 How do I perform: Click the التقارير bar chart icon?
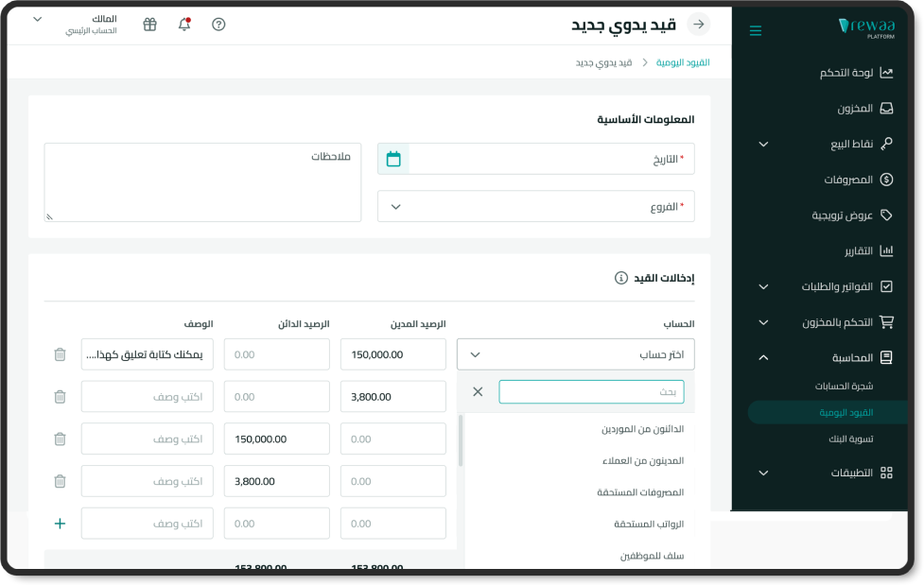tap(886, 251)
